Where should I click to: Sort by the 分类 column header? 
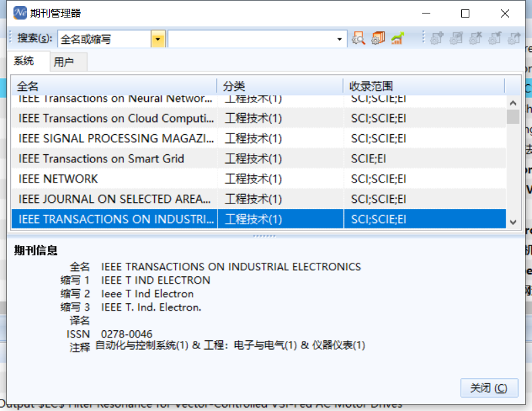(x=280, y=86)
